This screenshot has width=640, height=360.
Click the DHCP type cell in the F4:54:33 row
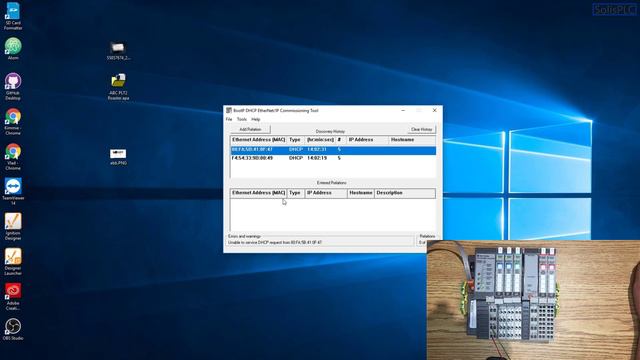coord(296,158)
